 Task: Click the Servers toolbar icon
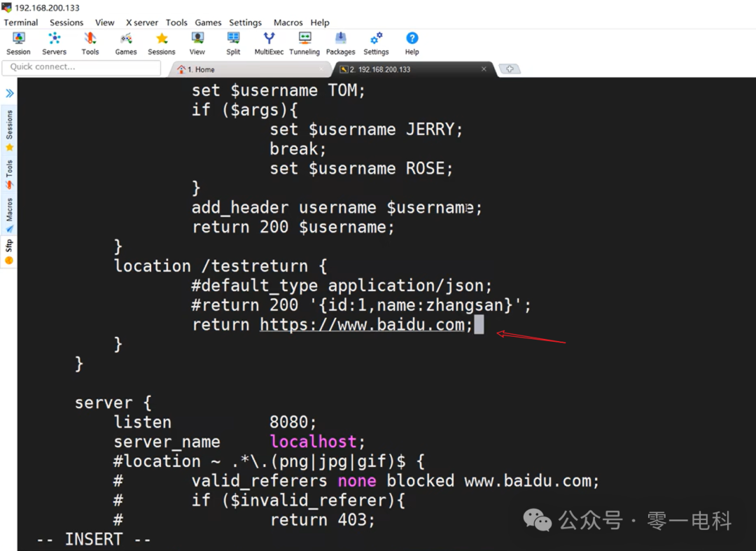[x=54, y=42]
